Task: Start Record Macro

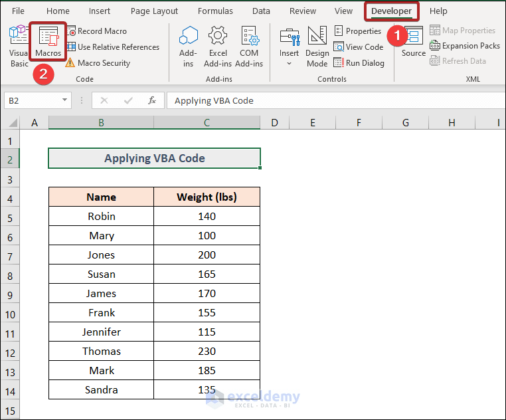Action: (97, 31)
